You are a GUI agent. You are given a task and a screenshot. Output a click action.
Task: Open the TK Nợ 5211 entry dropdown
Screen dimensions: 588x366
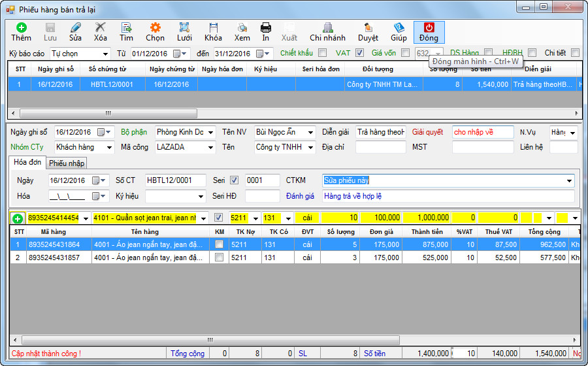[x=255, y=218]
